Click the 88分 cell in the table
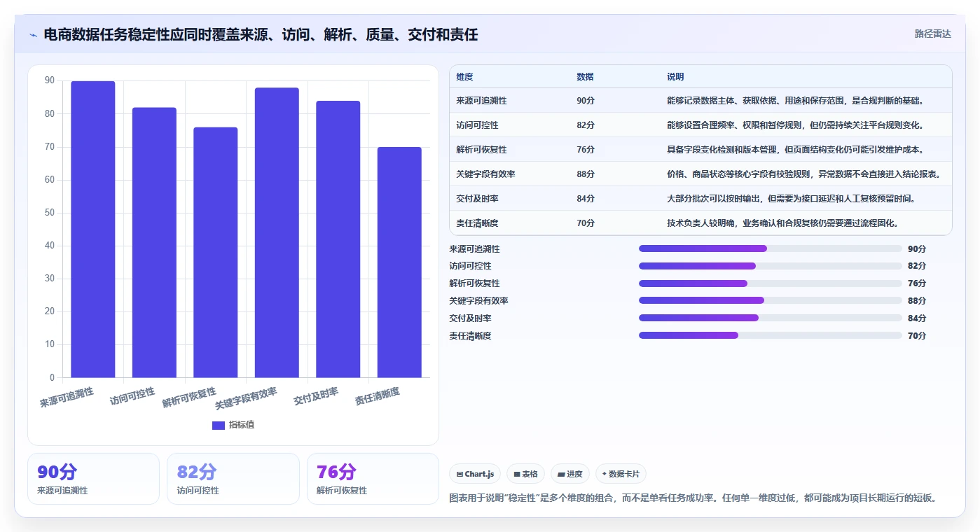Viewport: 980px width, 532px height. click(x=586, y=174)
